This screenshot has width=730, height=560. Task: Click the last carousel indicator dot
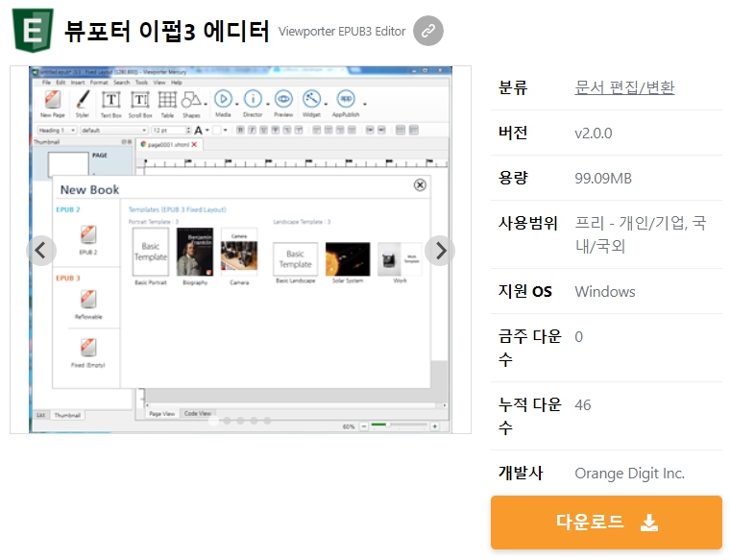coord(267,421)
